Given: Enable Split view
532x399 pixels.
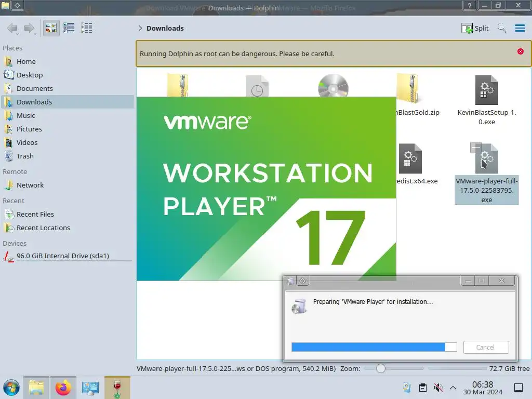Looking at the screenshot, I should (475, 28).
